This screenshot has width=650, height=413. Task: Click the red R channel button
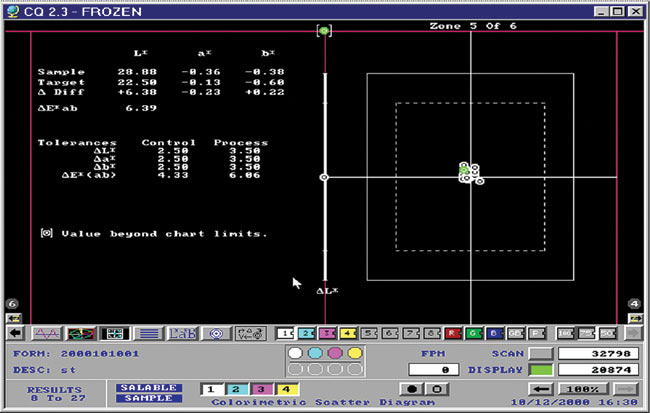(452, 333)
